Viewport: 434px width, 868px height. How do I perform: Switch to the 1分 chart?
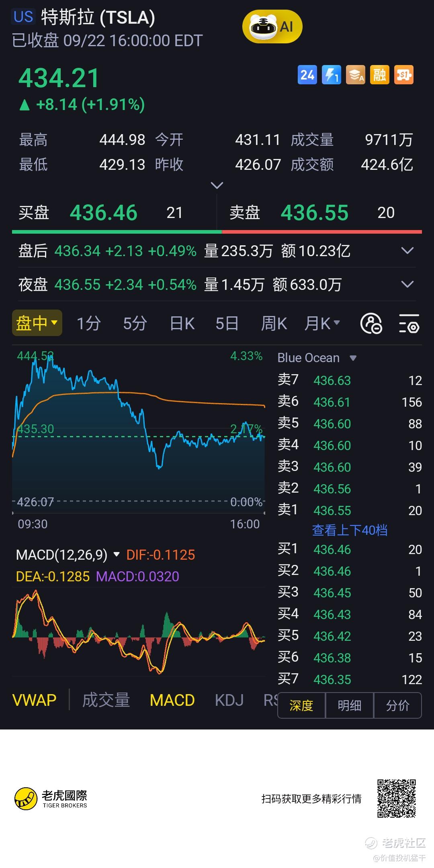[88, 323]
